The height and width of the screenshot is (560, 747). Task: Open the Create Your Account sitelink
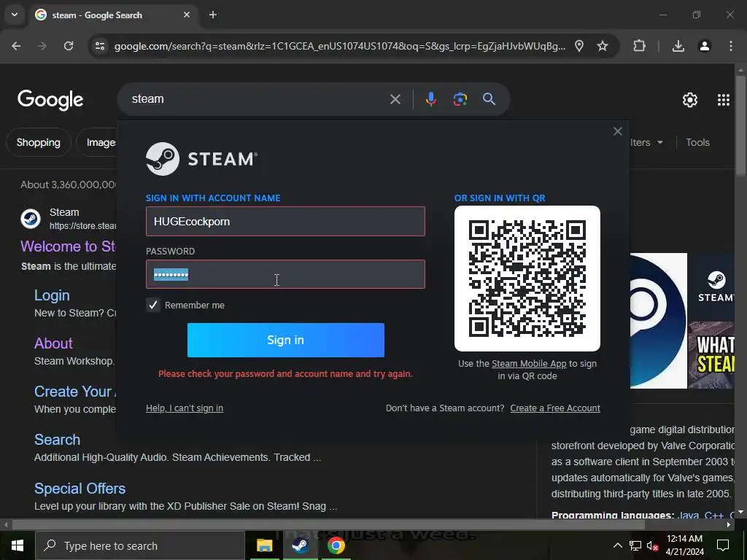tap(75, 392)
